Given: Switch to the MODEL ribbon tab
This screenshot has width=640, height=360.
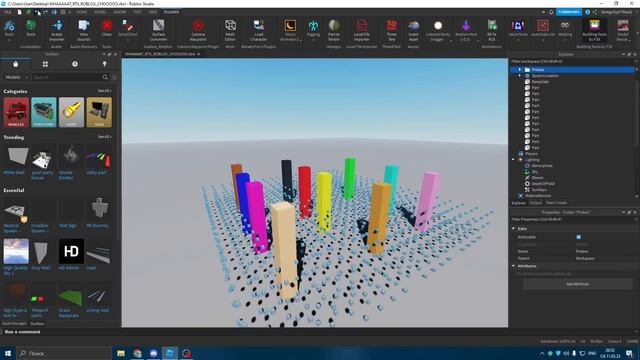Looking at the screenshot, I should click(100, 12).
